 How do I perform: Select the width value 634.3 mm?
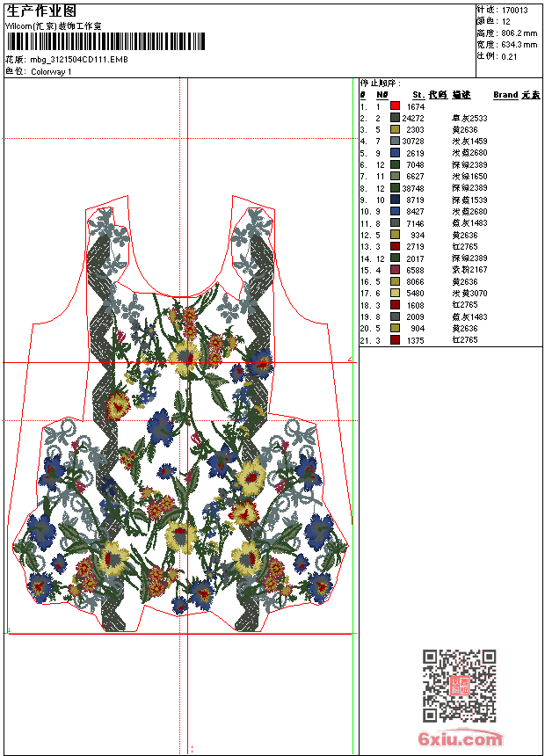[519, 45]
